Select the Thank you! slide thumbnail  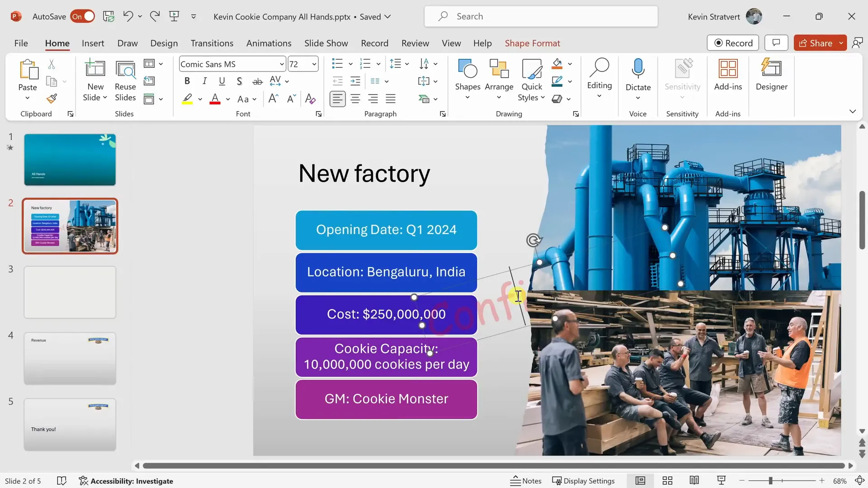point(70,424)
